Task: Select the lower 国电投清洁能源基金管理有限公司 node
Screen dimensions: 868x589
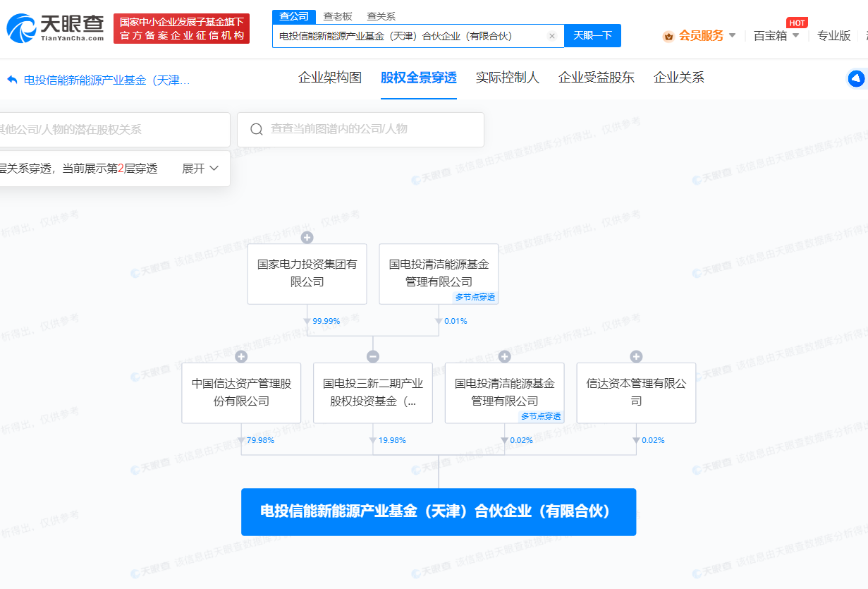Action: coord(504,393)
